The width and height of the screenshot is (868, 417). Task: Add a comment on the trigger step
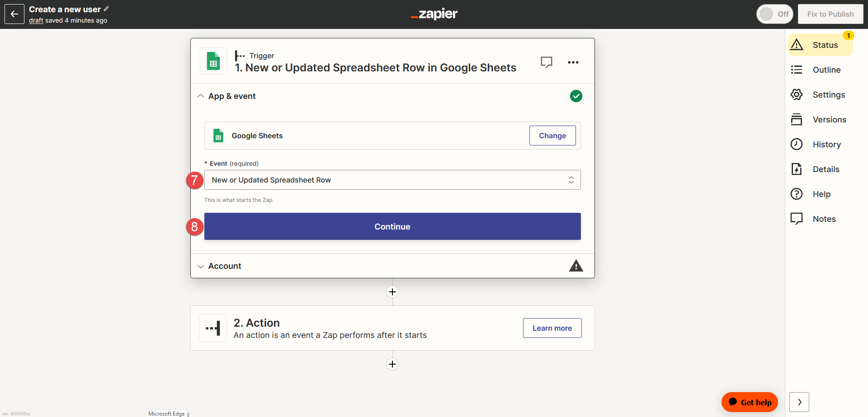(547, 62)
